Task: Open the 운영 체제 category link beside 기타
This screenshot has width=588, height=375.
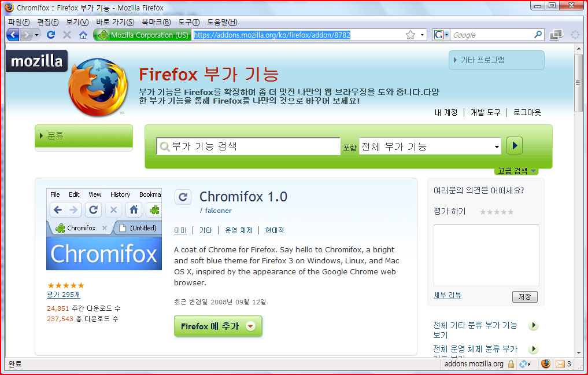Action: [239, 230]
